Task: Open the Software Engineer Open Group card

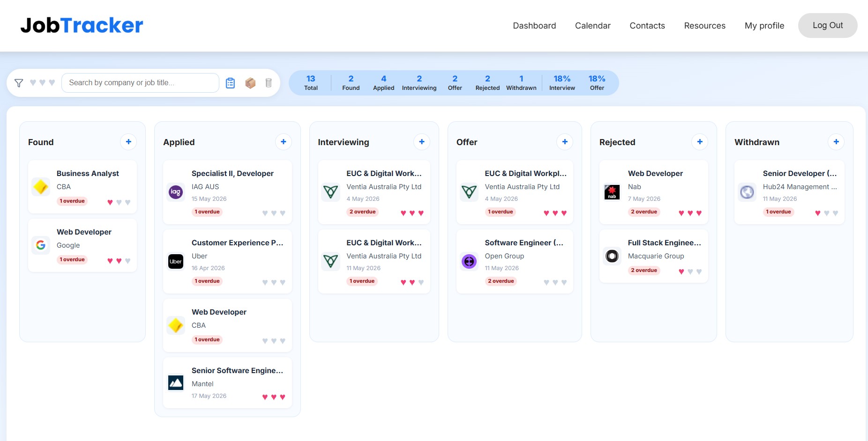Action: (515, 261)
